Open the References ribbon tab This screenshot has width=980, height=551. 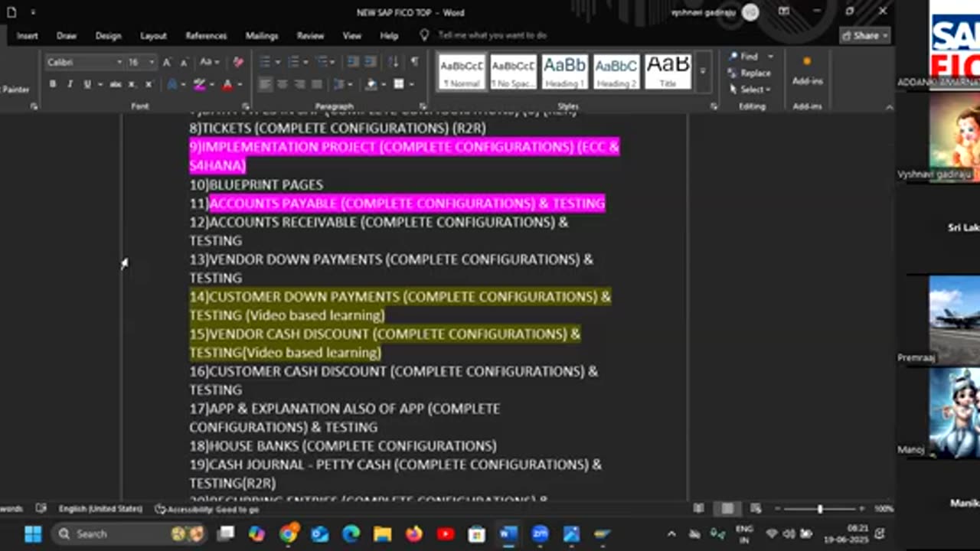click(206, 35)
